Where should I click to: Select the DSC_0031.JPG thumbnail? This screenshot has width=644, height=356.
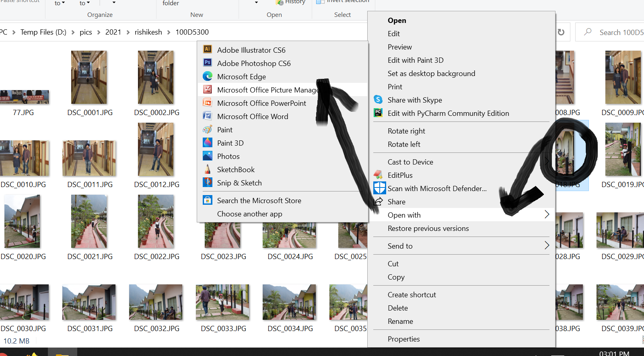click(x=89, y=302)
